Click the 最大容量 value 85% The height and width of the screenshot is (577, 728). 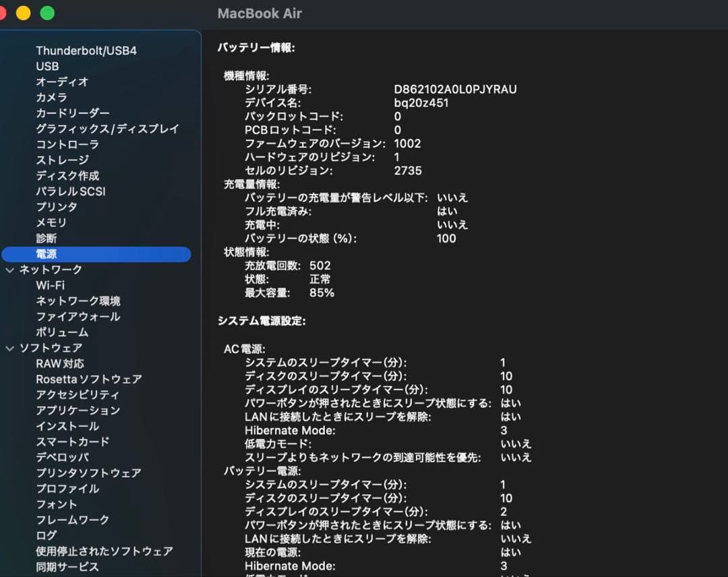pyautogui.click(x=322, y=293)
